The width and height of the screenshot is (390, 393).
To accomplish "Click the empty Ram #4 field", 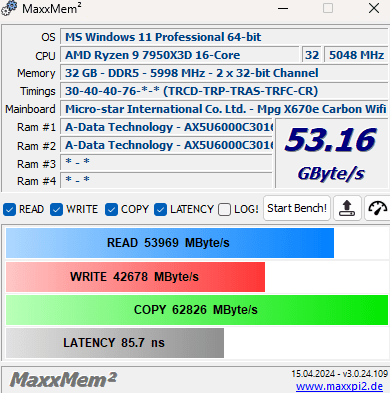I will pos(166,180).
